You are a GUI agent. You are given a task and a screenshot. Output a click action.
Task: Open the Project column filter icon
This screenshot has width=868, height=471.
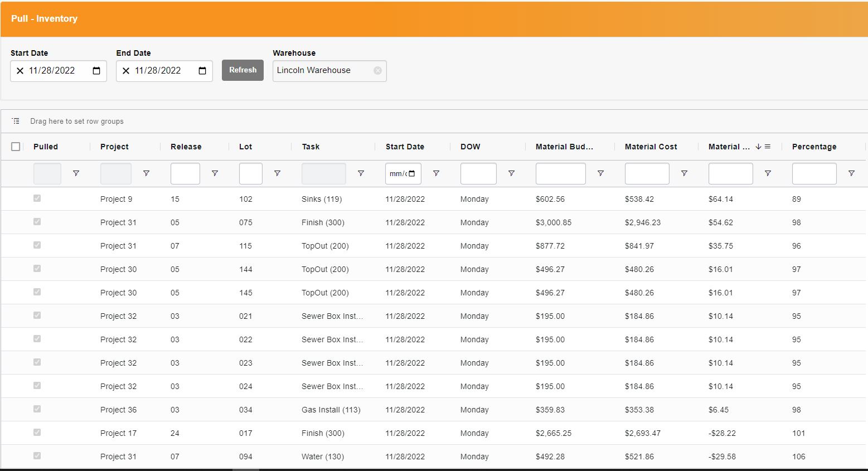(146, 173)
